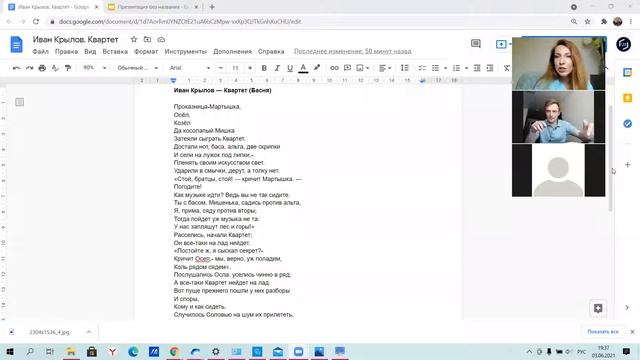Open the Формат menu
Viewport: 640px width, 360px height.
coord(146,51)
